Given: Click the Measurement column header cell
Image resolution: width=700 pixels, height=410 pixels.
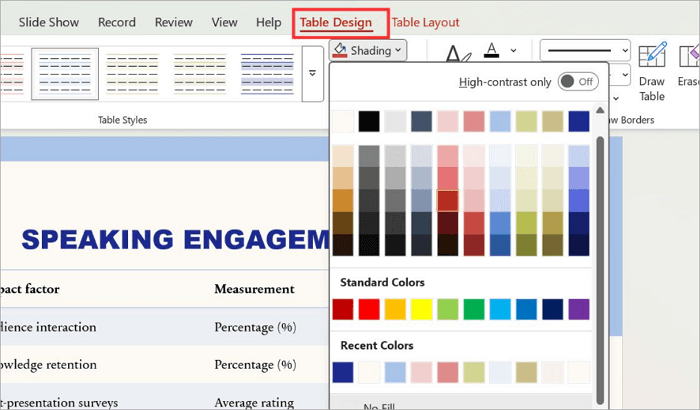Looking at the screenshot, I should [x=254, y=289].
